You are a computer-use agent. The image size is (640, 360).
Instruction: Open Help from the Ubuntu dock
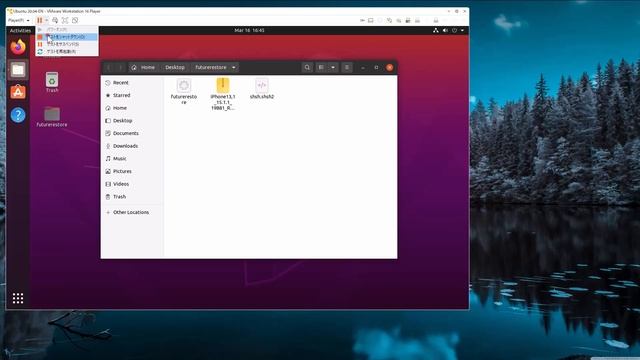[18, 115]
